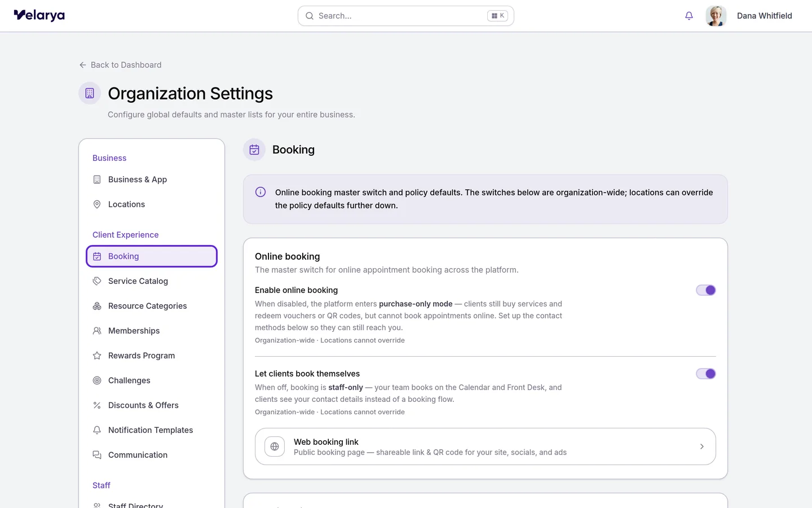The height and width of the screenshot is (508, 812).
Task: Click the Challenges target icon
Action: click(97, 380)
